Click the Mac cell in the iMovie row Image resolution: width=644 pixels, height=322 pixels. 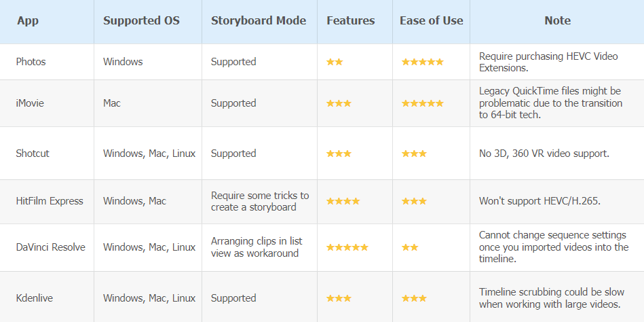[x=112, y=103]
